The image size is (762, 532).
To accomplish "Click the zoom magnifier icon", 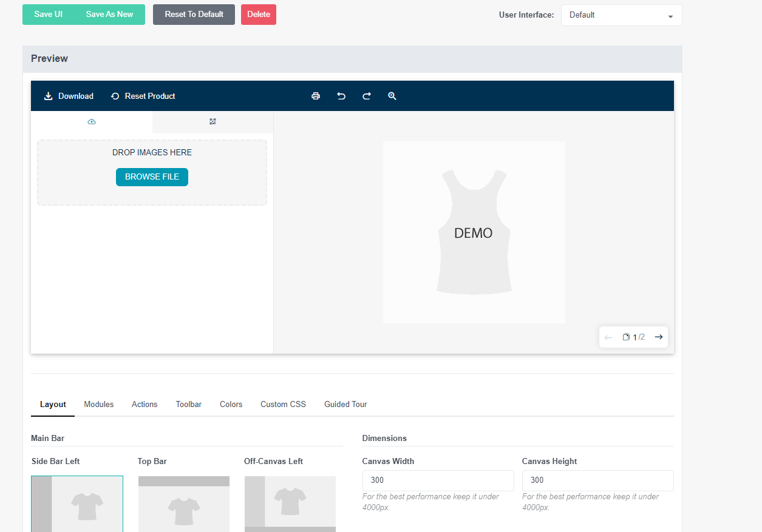I will point(392,96).
